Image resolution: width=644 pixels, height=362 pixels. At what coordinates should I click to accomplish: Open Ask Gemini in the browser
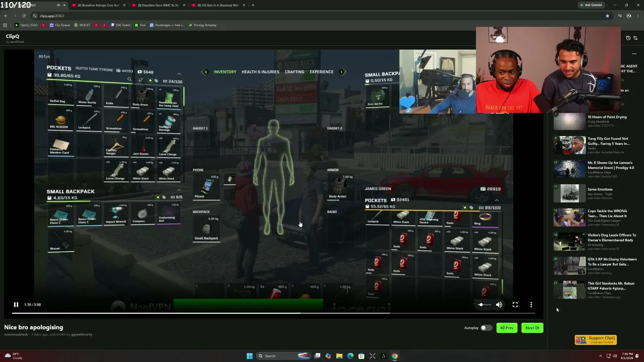pos(591,5)
